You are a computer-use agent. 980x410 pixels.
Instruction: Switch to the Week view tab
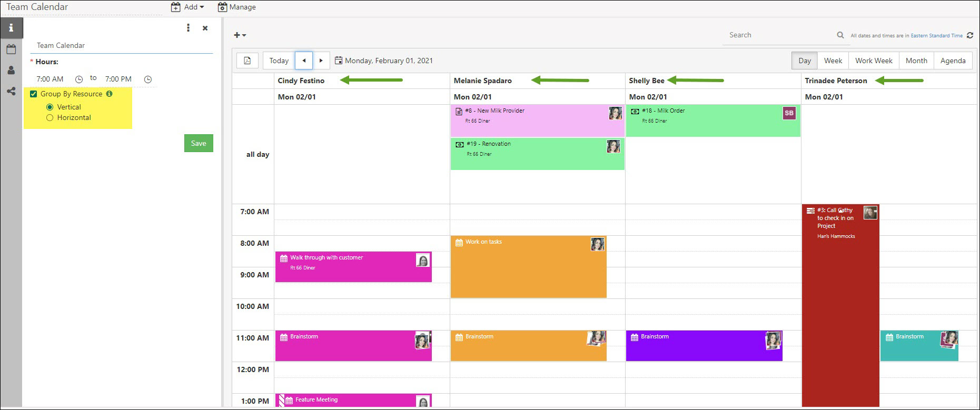[833, 61]
